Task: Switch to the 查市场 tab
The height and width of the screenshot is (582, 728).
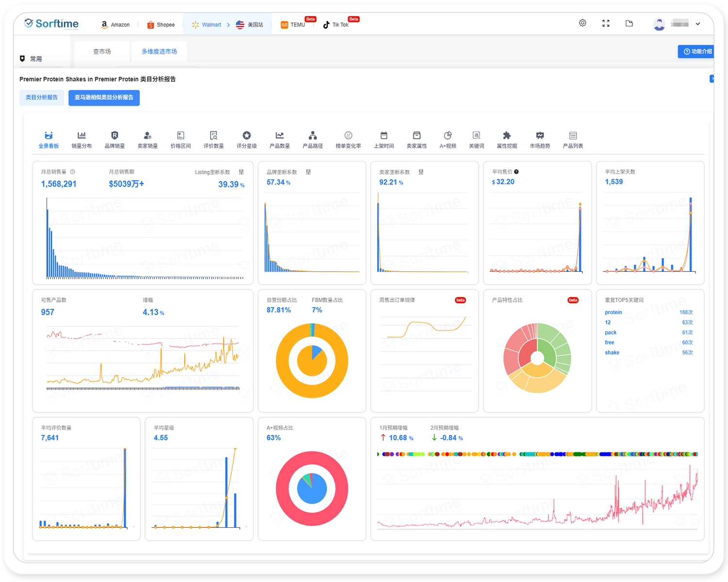Action: (102, 51)
